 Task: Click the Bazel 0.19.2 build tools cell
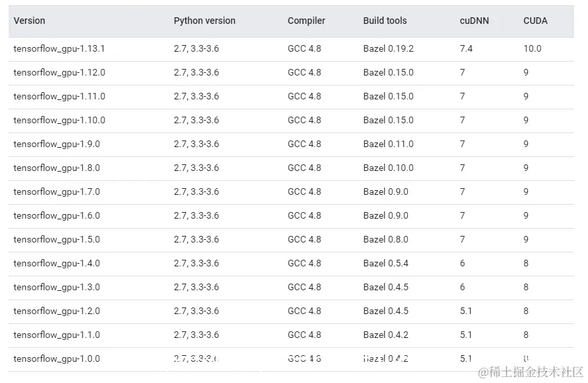(388, 48)
